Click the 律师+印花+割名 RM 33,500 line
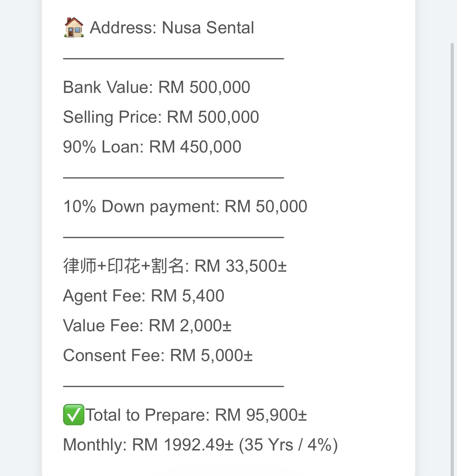The image size is (457, 476). 174,266
